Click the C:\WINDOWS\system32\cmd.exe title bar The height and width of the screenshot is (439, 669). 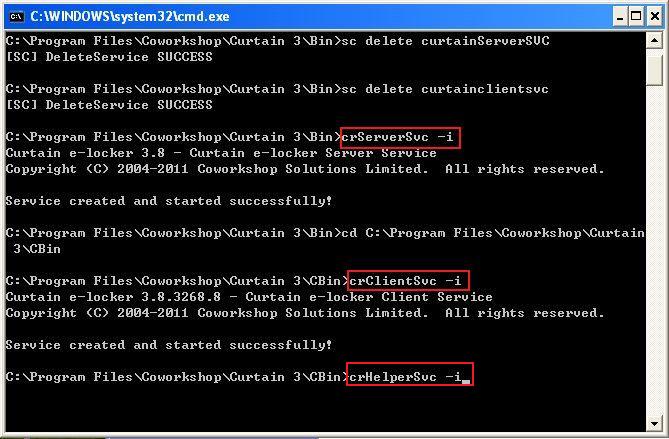pos(300,16)
